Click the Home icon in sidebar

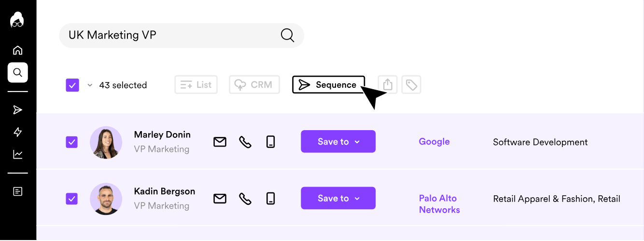(17, 50)
